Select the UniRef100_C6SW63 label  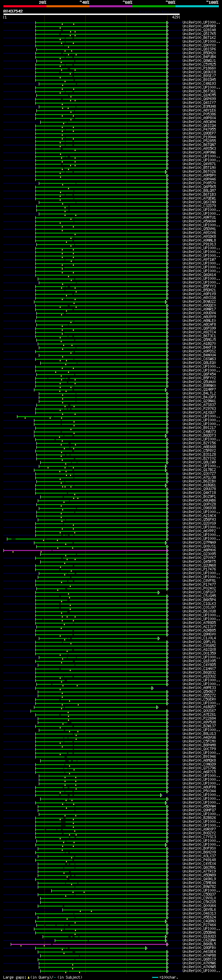[199, 359]
